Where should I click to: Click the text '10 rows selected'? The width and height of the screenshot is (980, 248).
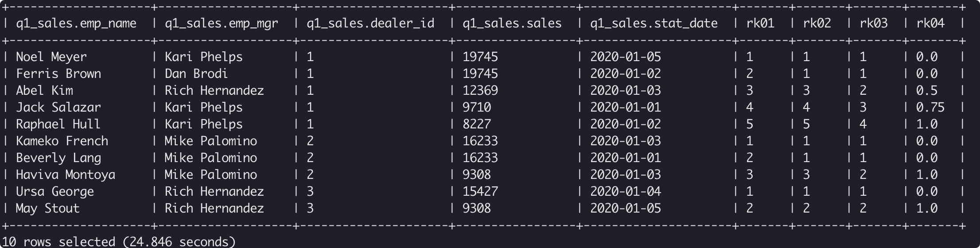click(x=58, y=242)
